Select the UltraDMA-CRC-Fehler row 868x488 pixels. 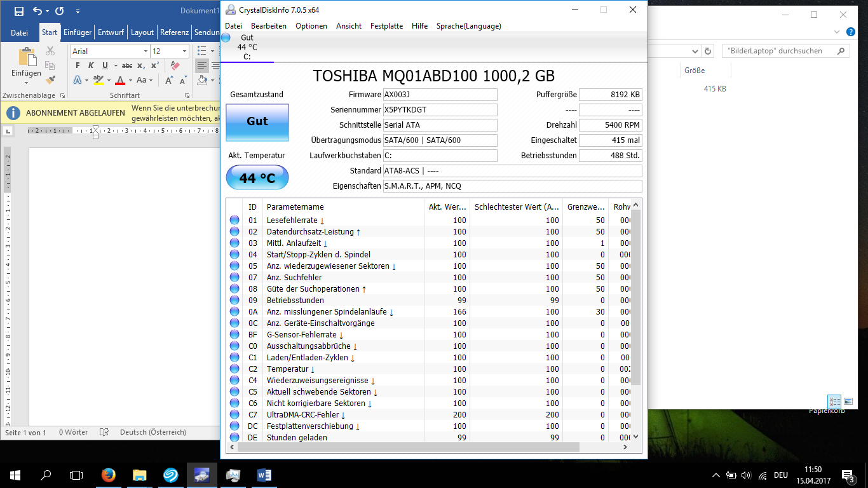(x=429, y=414)
